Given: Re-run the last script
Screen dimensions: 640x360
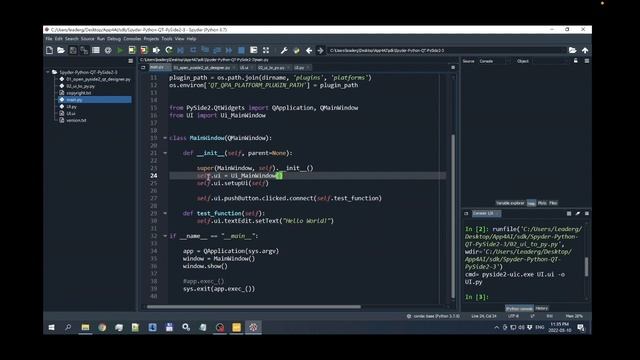Looking at the screenshot, I should pos(169,50).
